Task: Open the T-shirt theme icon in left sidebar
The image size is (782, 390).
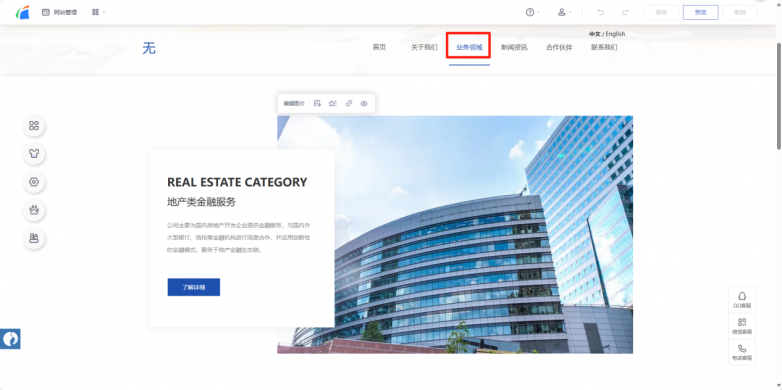Action: coord(34,154)
